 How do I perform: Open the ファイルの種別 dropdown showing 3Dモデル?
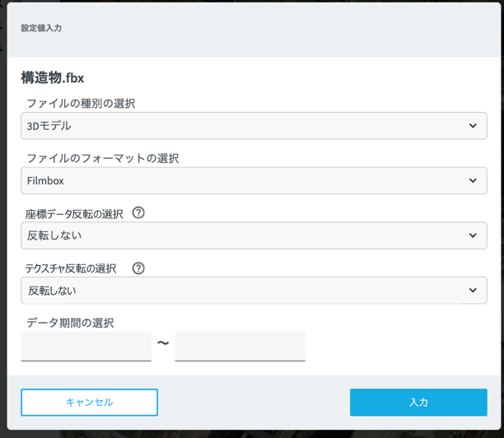coord(247,126)
